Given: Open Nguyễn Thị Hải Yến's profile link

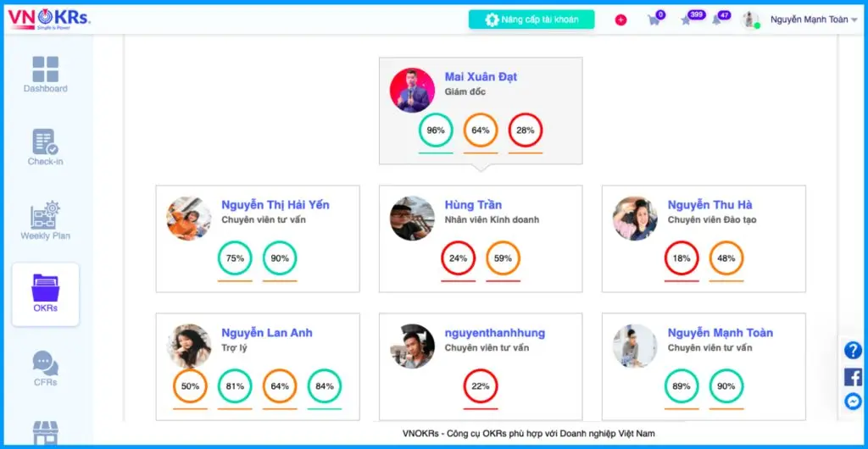Looking at the screenshot, I should [x=275, y=205].
